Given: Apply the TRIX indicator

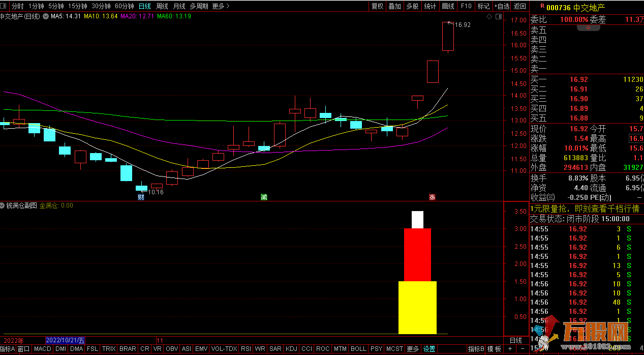Looking at the screenshot, I should pos(109,349).
